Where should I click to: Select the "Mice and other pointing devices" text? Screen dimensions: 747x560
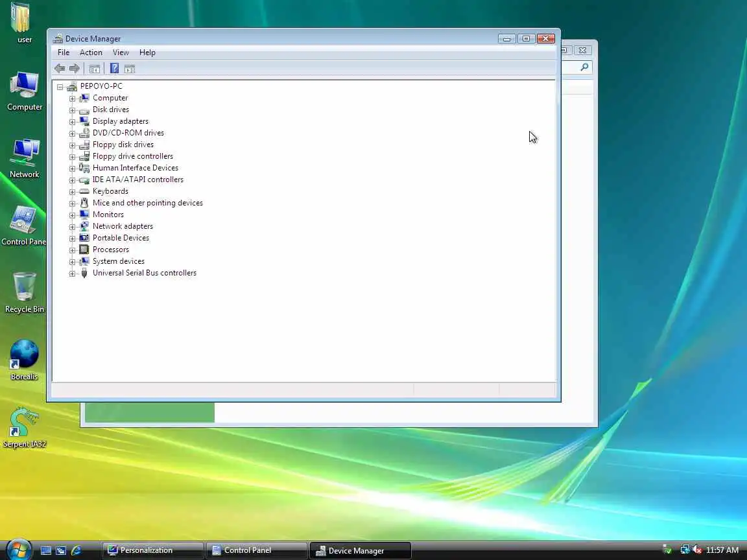[148, 203]
